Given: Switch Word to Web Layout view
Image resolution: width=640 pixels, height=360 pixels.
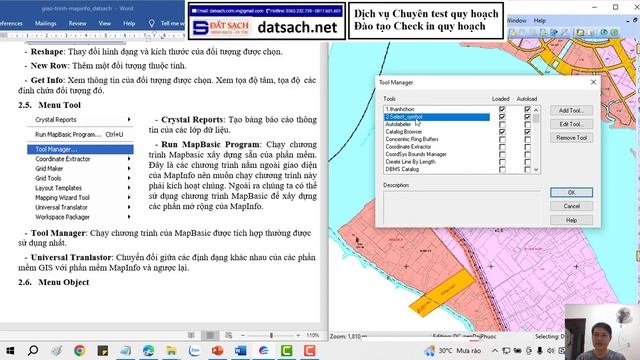Looking at the screenshot, I should (x=229, y=335).
